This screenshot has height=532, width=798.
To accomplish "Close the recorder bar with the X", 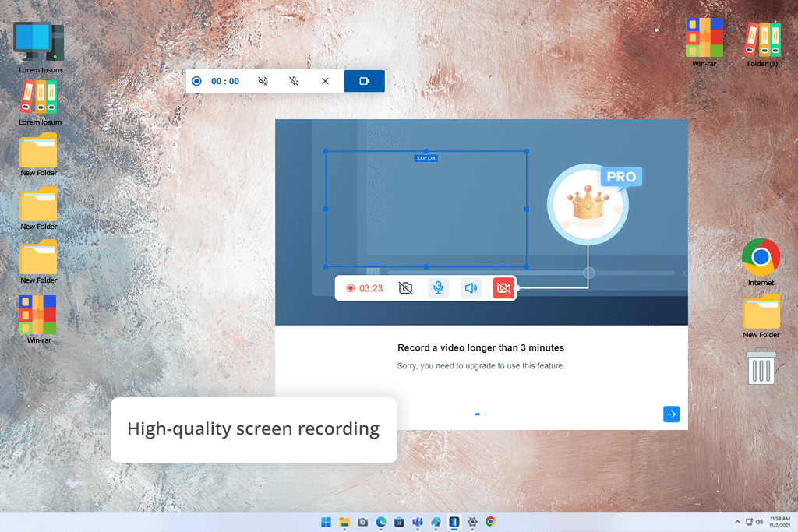I will (325, 81).
